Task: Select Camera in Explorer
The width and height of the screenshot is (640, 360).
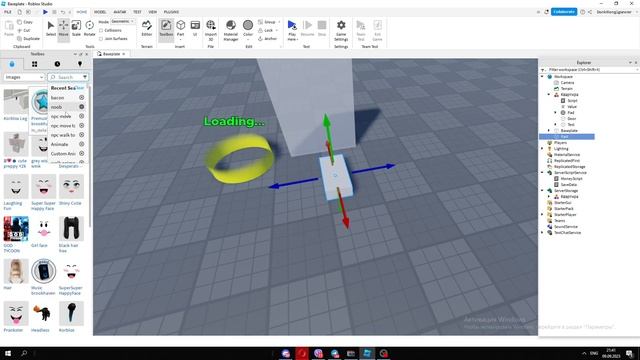Action: 567,83
